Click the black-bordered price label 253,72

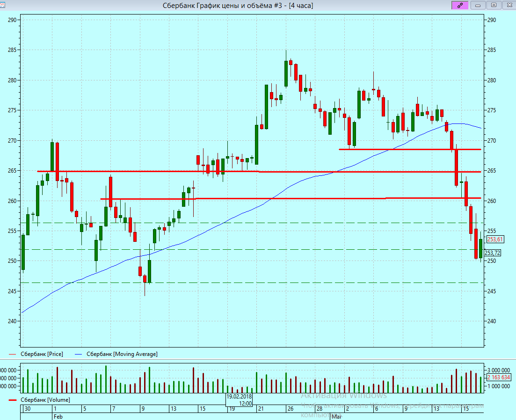pos(493,253)
